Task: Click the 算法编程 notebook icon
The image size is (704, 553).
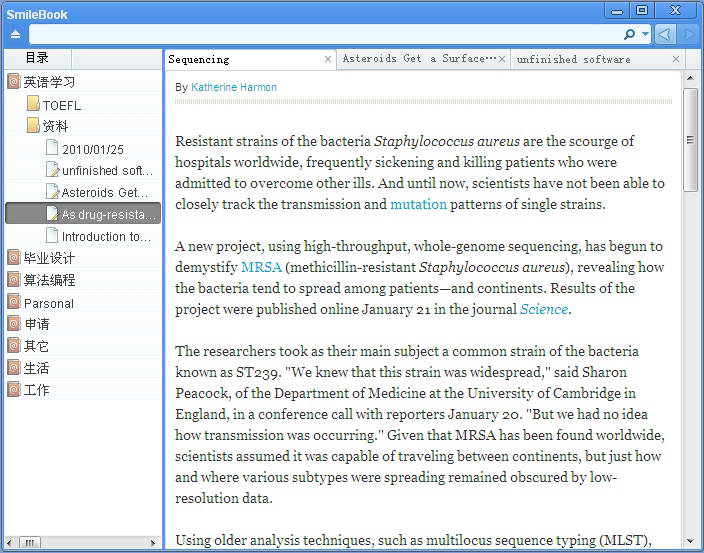Action: coord(14,279)
